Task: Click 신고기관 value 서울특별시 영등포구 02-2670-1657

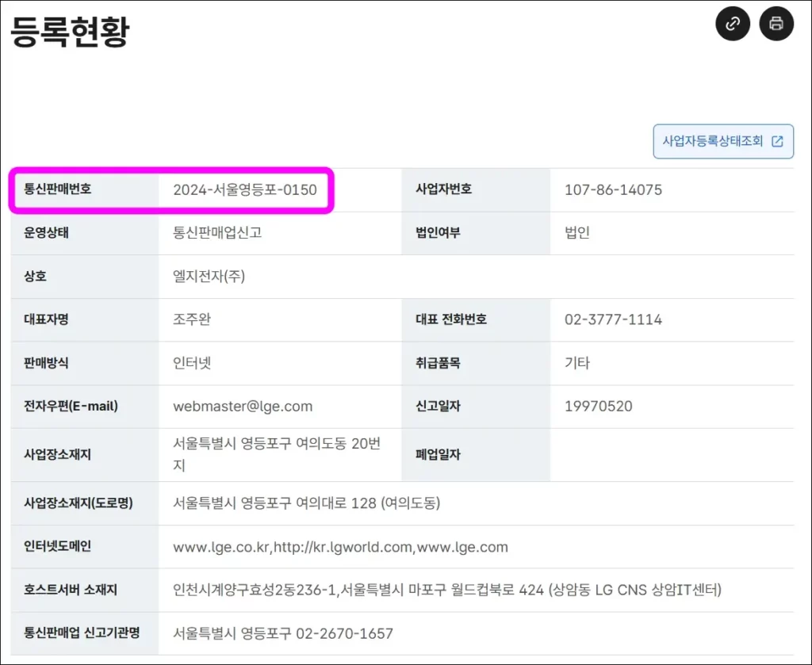Action: pyautogui.click(x=283, y=633)
